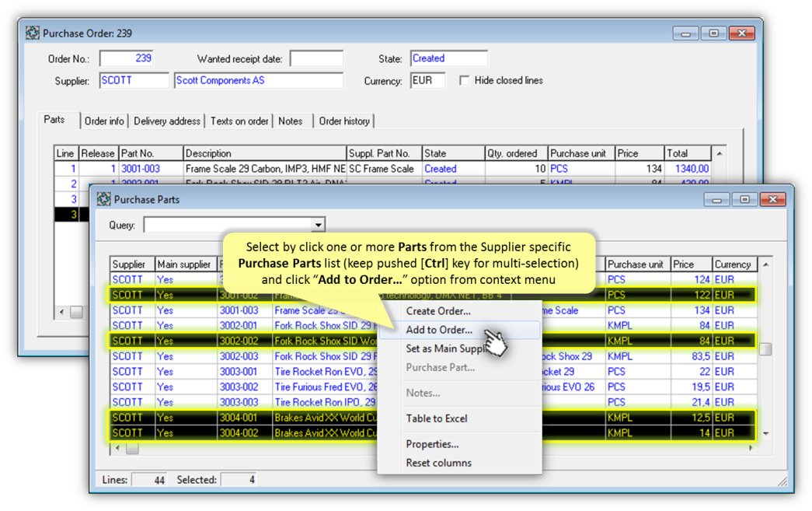Choose Reset columns from context menu
This screenshot has width=812, height=511.
click(438, 463)
